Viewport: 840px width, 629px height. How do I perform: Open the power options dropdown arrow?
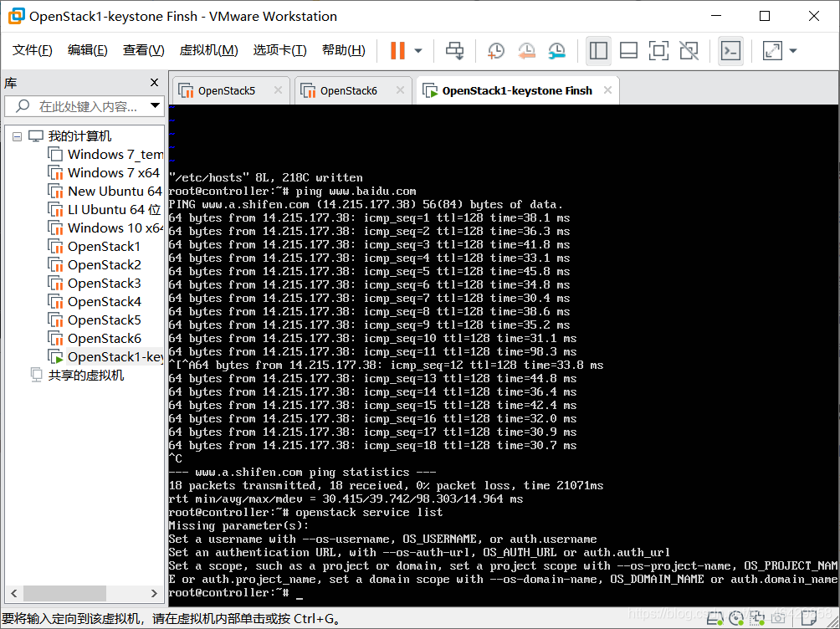tap(418, 51)
